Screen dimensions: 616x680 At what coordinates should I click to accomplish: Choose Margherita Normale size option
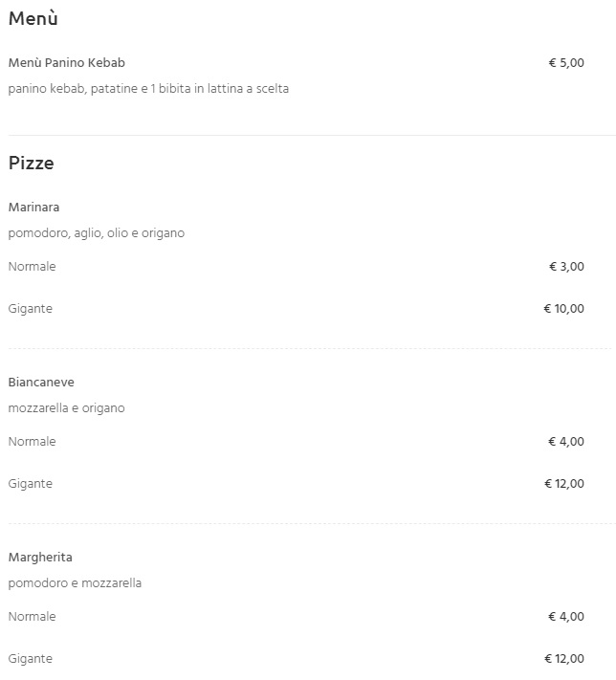tap(33, 617)
